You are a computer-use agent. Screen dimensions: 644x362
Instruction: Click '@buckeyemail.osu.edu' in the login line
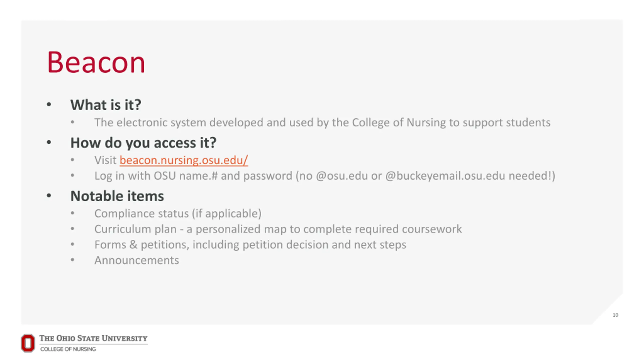[x=445, y=176]
